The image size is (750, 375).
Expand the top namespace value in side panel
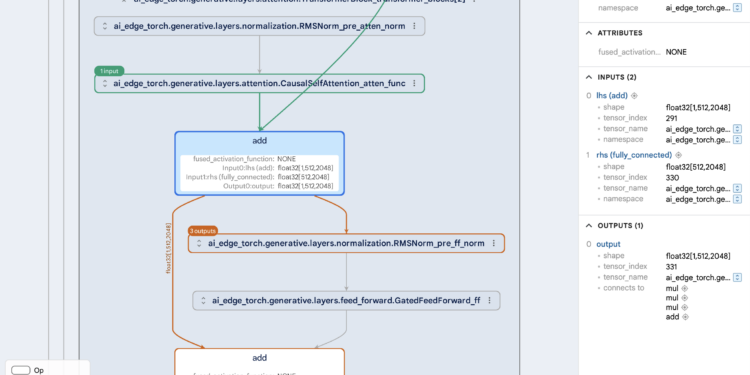[737, 8]
